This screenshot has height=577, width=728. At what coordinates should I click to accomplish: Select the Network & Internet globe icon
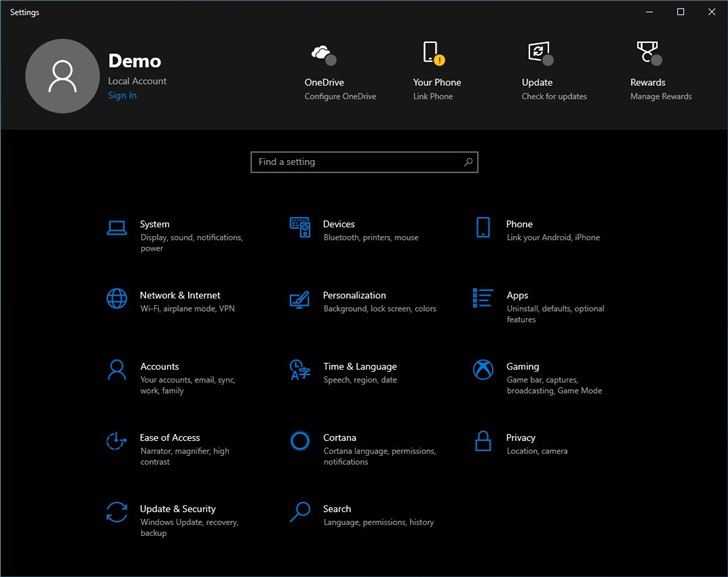[117, 299]
